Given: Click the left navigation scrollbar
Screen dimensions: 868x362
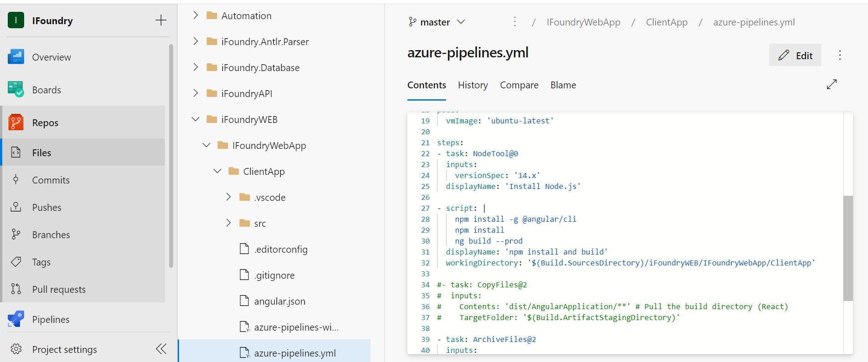Looking at the screenshot, I should pyautogui.click(x=171, y=156).
